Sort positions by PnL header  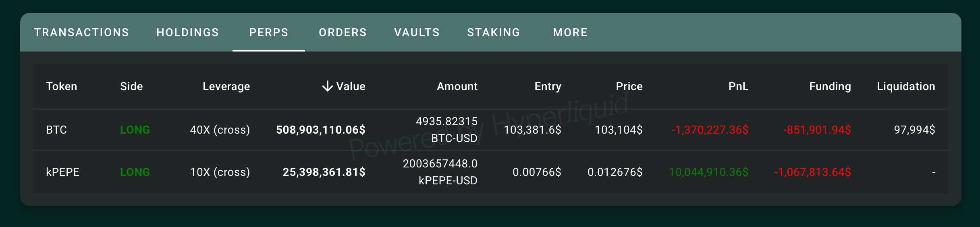click(738, 87)
